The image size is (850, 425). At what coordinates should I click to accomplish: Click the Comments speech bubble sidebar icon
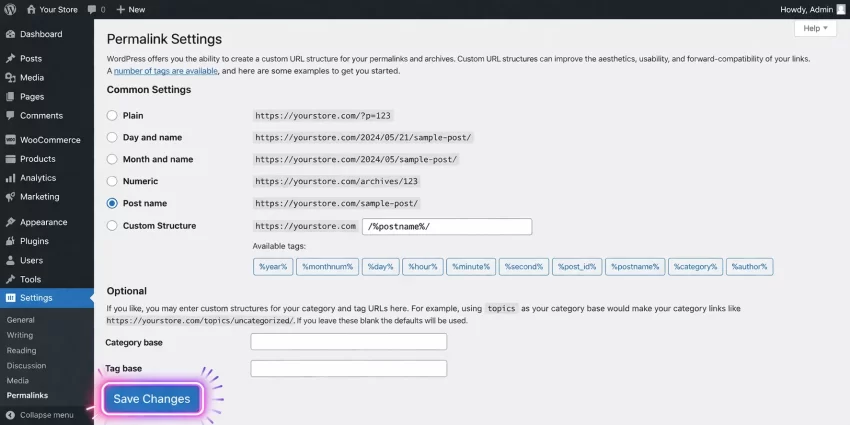click(x=10, y=115)
